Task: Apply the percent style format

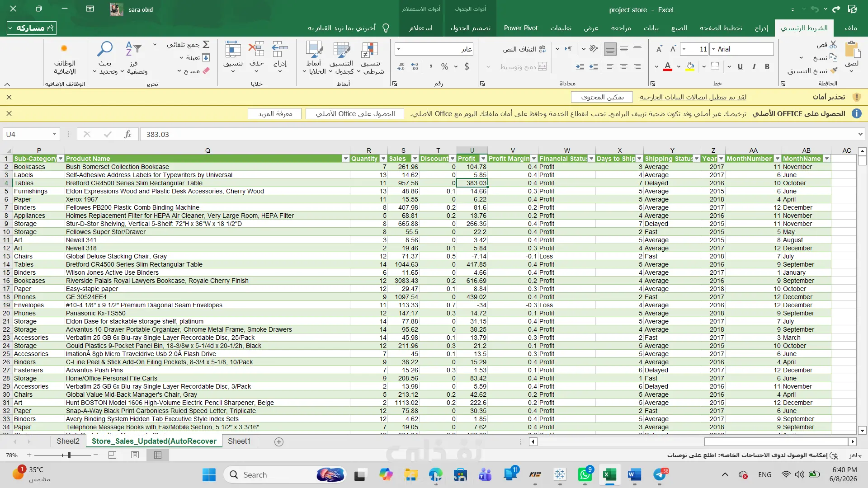Action: pyautogui.click(x=444, y=67)
